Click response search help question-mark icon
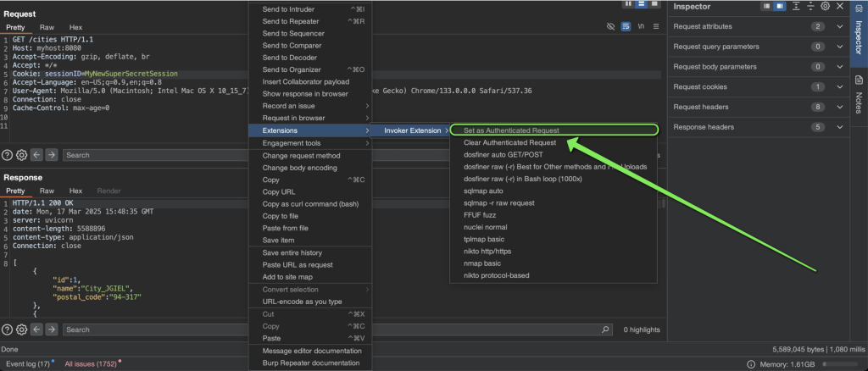The image size is (868, 371). pos(7,329)
